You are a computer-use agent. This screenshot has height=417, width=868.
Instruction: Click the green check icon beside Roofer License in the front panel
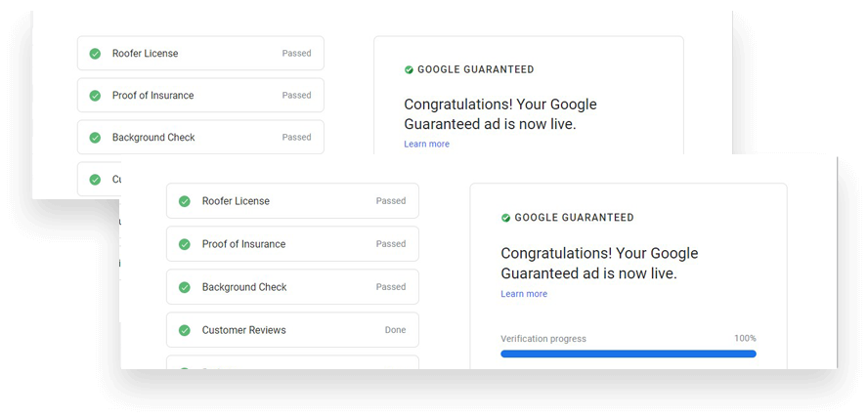click(x=184, y=201)
